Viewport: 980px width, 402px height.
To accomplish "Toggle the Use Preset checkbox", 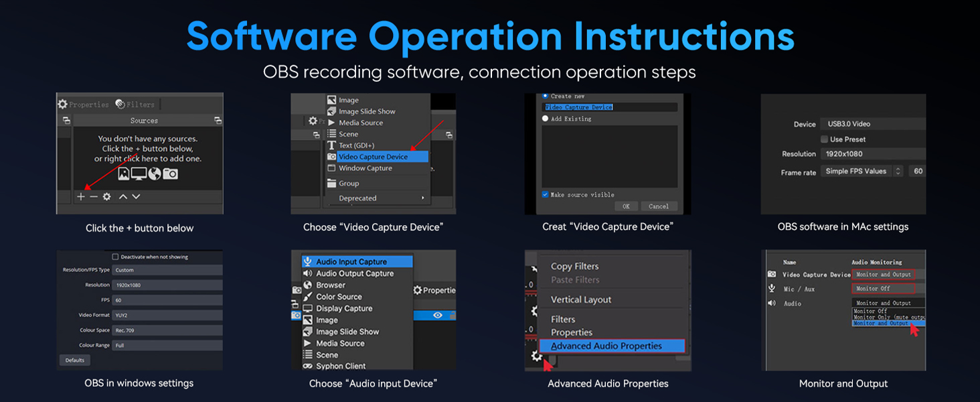I will tap(825, 139).
